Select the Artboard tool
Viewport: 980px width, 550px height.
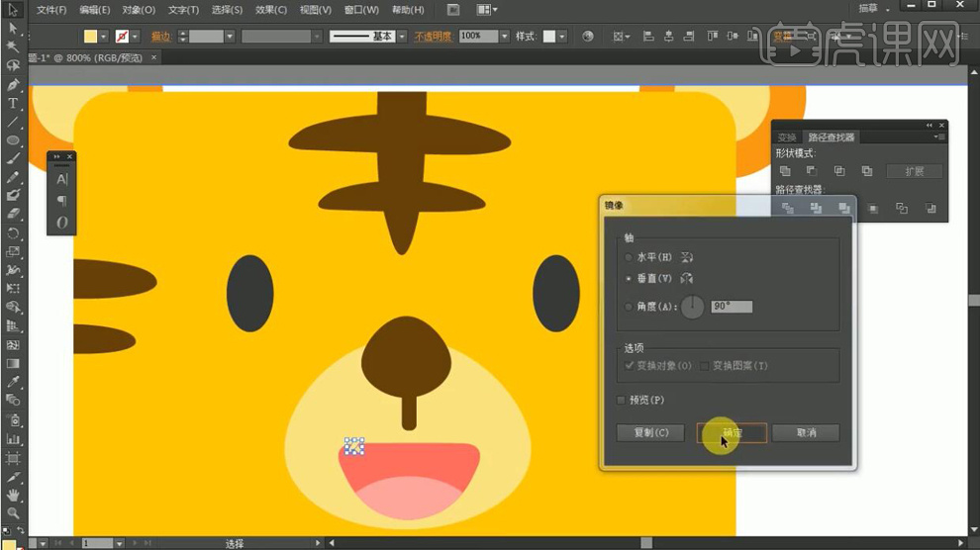[13, 458]
